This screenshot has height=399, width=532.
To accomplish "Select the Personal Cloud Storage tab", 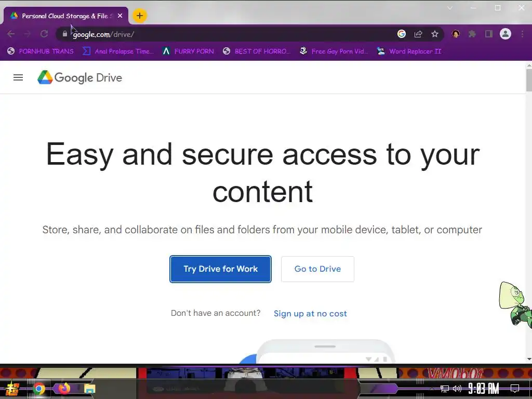I will pos(66,16).
